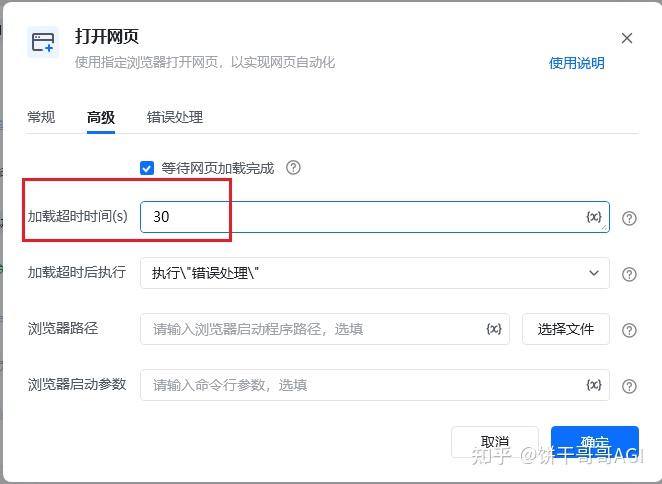Click help icon beside 浏览器路径 row
The image size is (662, 484).
(629, 330)
